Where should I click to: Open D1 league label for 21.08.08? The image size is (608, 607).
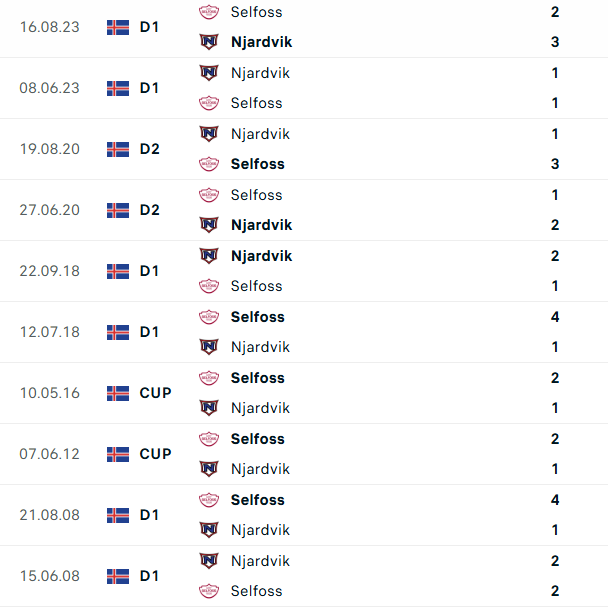tap(149, 515)
